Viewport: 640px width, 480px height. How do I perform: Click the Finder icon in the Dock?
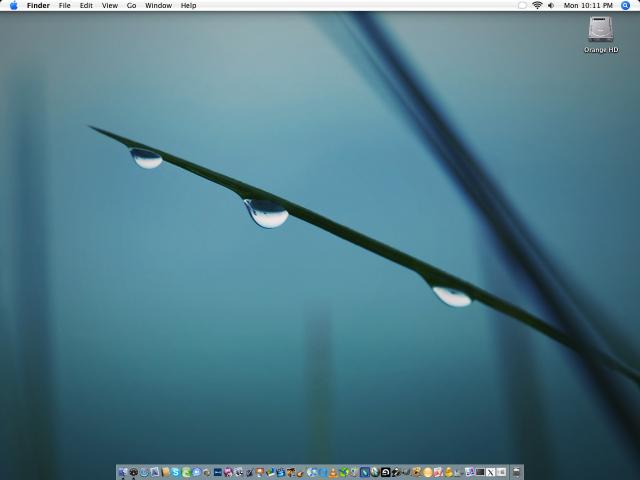click(122, 472)
